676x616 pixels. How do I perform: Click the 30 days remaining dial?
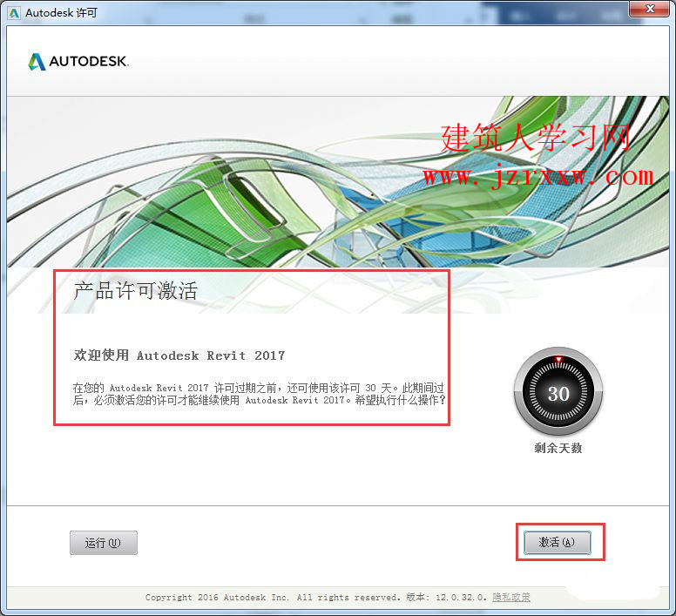click(558, 391)
